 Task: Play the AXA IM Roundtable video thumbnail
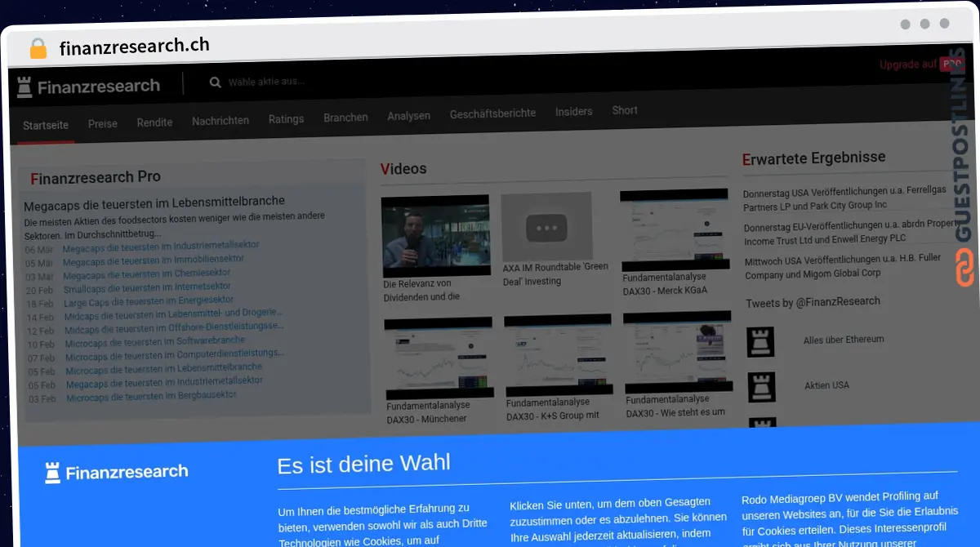(x=546, y=227)
